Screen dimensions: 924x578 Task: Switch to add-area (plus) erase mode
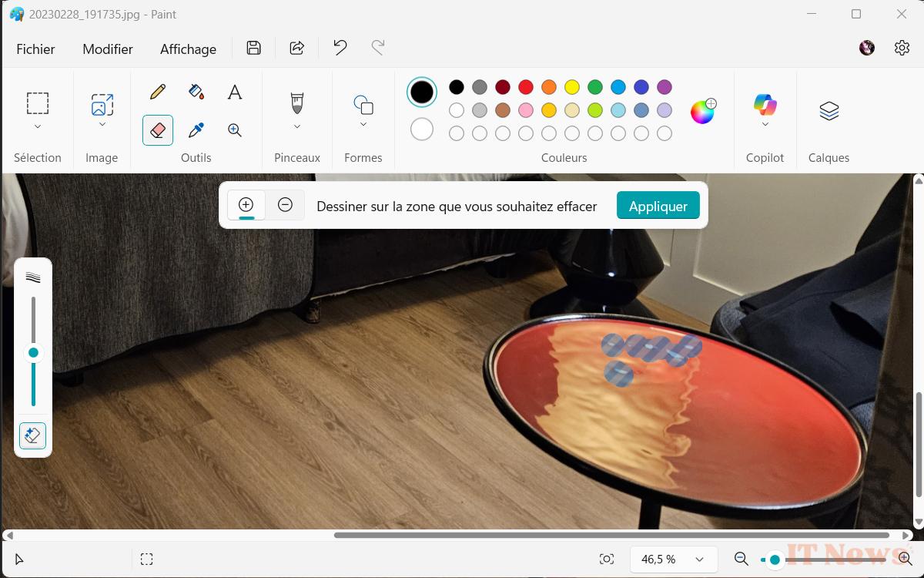click(x=246, y=205)
